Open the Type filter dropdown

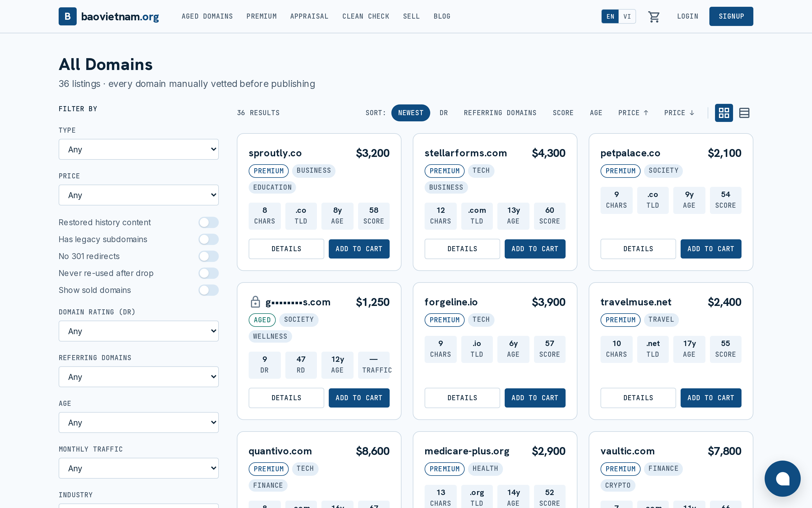coord(139,150)
